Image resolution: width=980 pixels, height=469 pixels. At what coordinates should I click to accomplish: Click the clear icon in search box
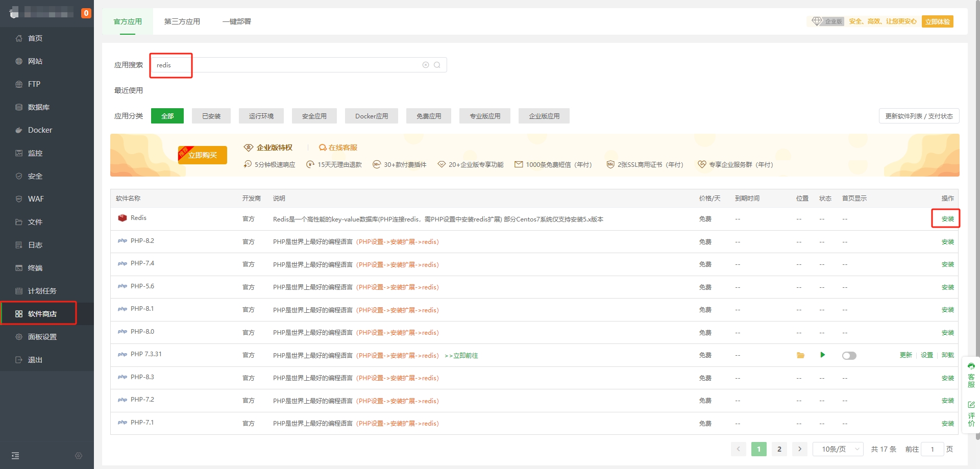(425, 65)
